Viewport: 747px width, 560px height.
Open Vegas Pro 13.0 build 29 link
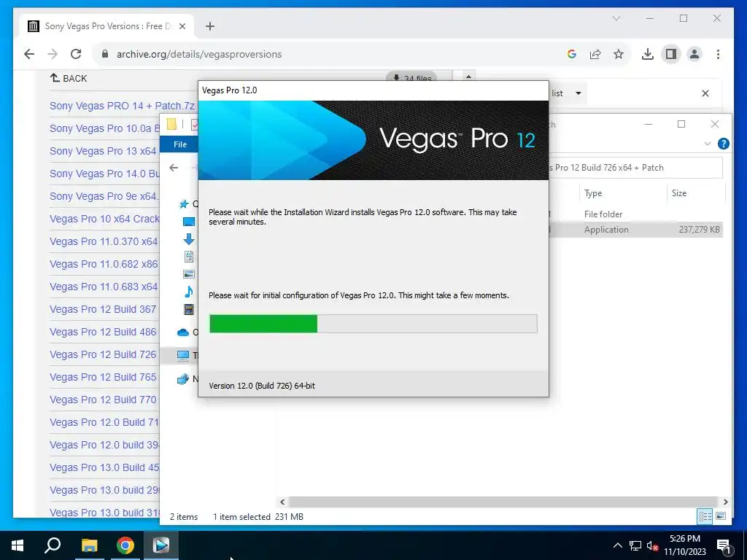104,491
